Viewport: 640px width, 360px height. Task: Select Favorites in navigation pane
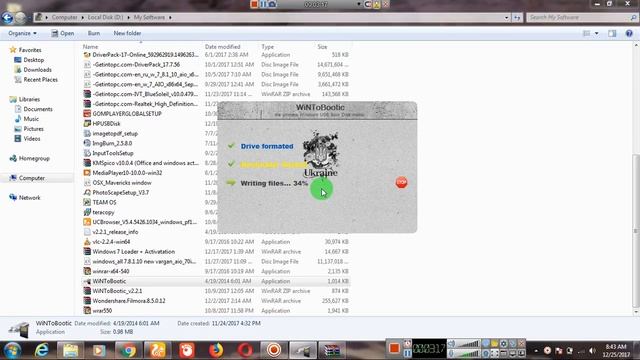pos(30,50)
